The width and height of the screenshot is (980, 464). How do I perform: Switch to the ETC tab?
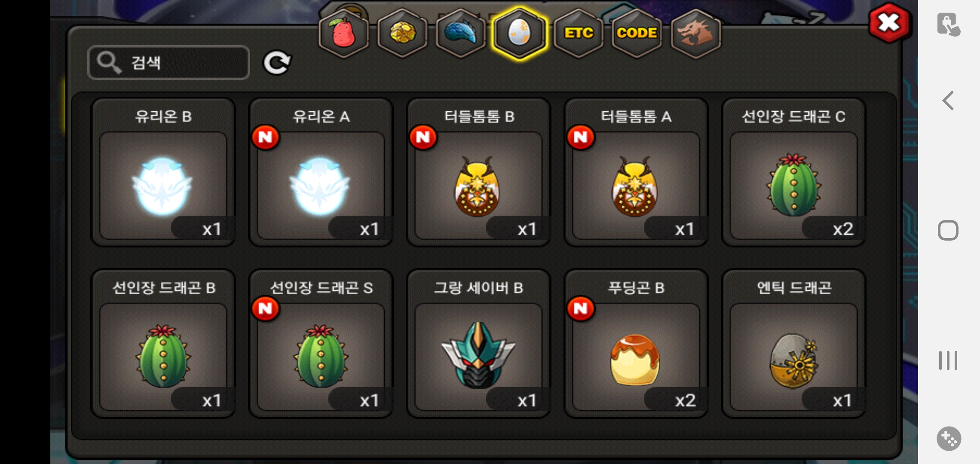coord(579,33)
